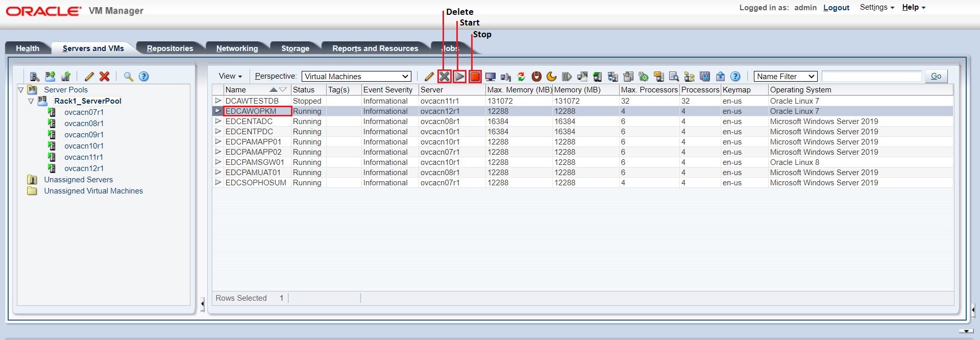Switch to the Networking tab
Viewport: 980px width, 340px height.
pos(237,48)
